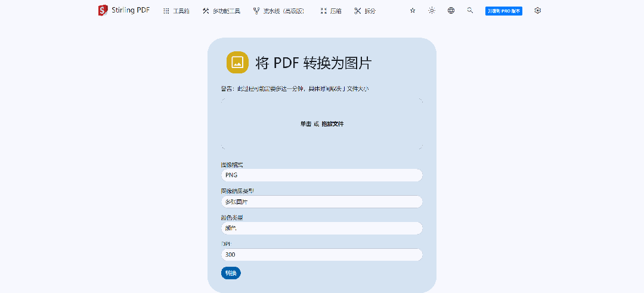Screen dimensions: 644x293
Task: Go to the 拆分 tool
Action: (365, 11)
